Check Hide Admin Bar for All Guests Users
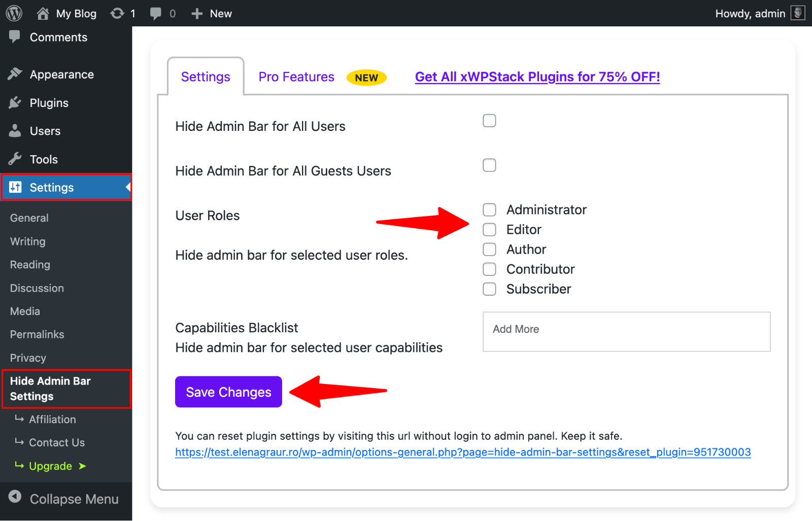The width and height of the screenshot is (812, 521). 489,165
